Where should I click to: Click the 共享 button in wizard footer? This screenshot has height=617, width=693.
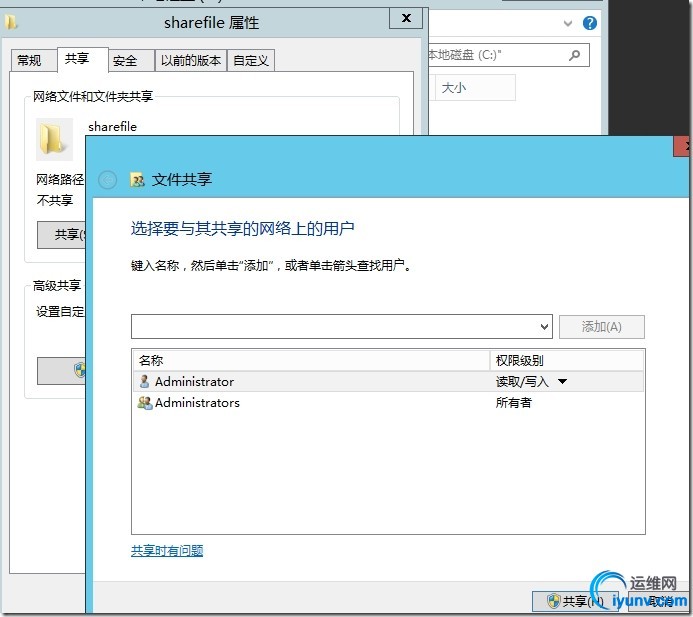coord(575,601)
